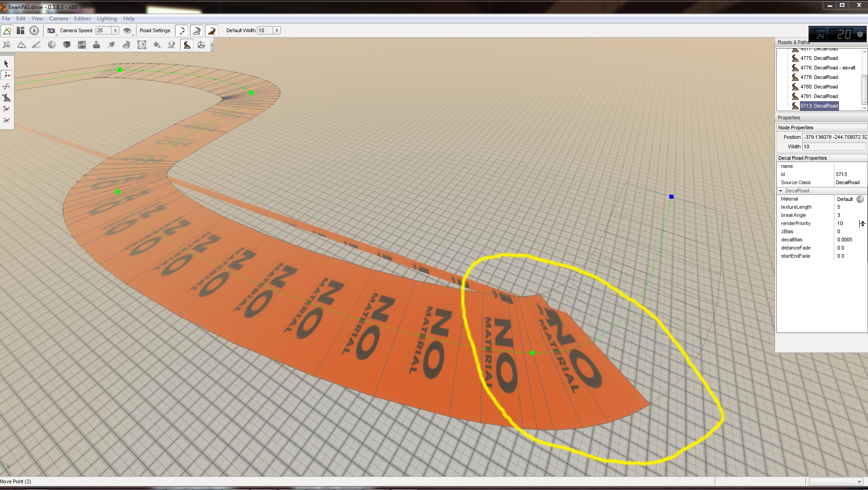Choose the Create Road tool
Screen dimensions: 868x490
coord(6,98)
